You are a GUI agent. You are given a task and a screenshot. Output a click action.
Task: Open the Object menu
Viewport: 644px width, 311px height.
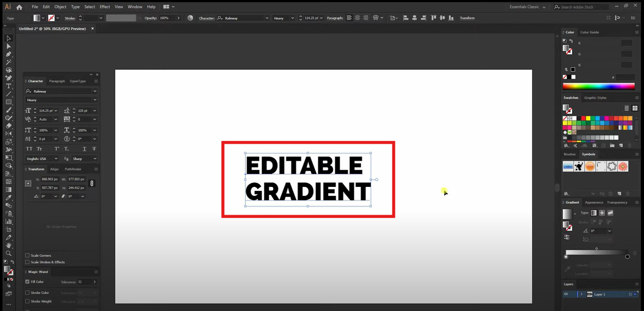click(60, 7)
